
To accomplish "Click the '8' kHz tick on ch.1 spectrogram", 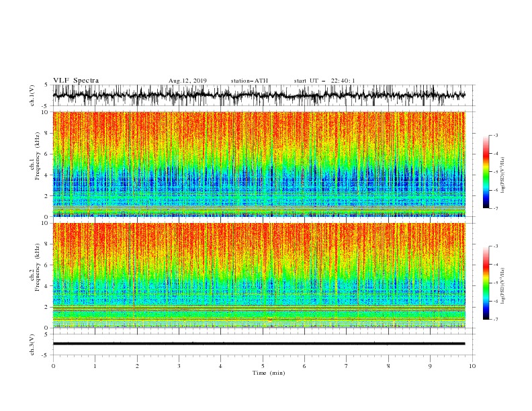I will [47, 133].
